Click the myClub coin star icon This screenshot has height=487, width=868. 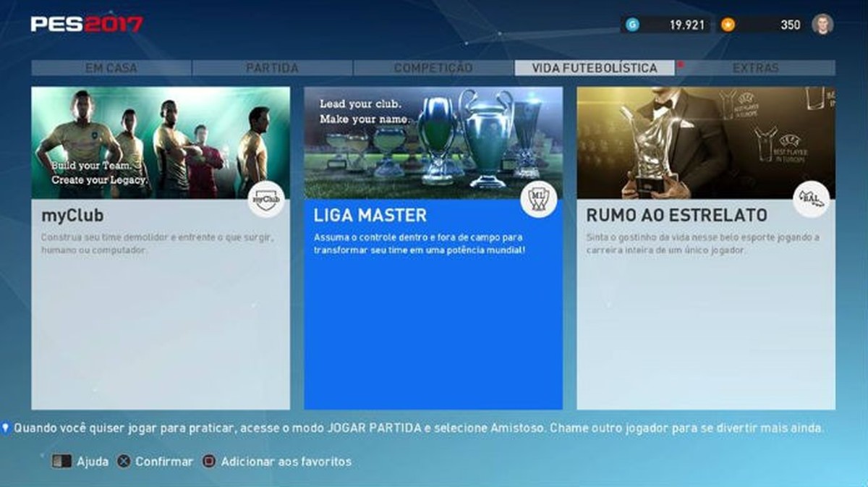[728, 25]
